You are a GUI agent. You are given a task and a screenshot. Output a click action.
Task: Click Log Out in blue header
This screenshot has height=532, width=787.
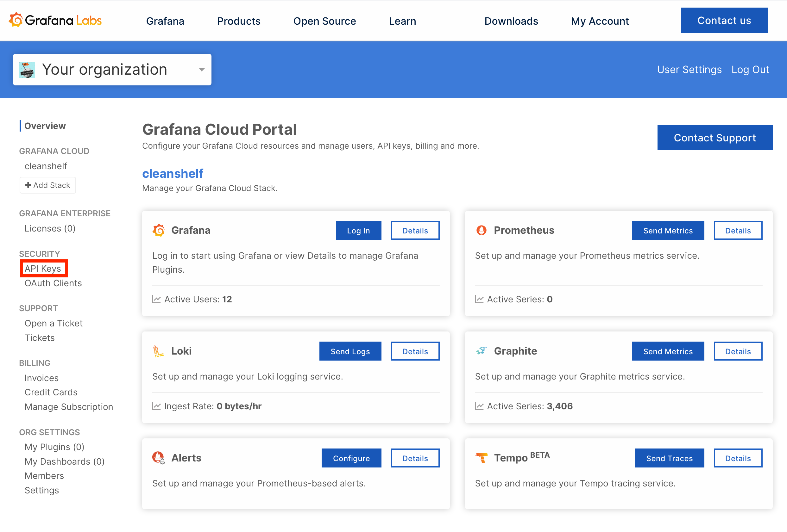(x=750, y=69)
